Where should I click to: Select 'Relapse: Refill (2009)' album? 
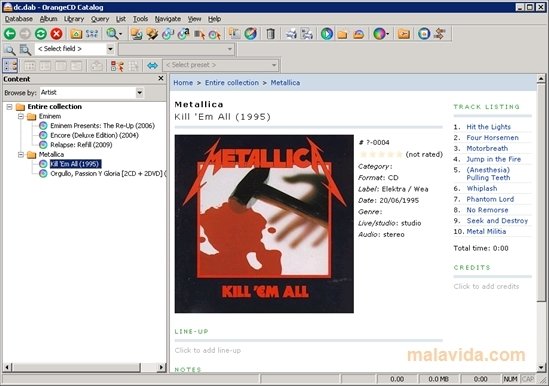coord(81,145)
